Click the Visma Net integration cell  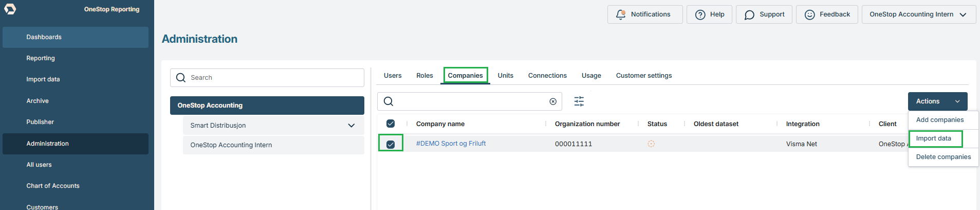(801, 144)
